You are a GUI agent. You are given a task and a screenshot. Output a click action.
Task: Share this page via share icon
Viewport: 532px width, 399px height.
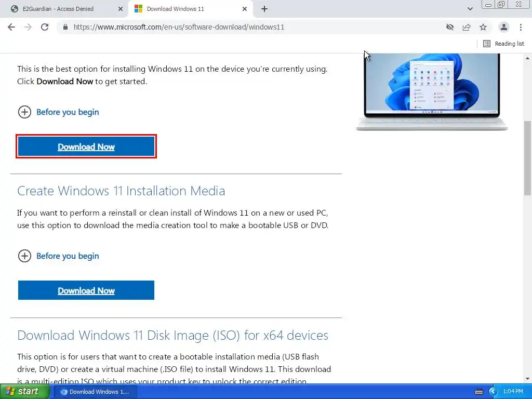pyautogui.click(x=467, y=27)
